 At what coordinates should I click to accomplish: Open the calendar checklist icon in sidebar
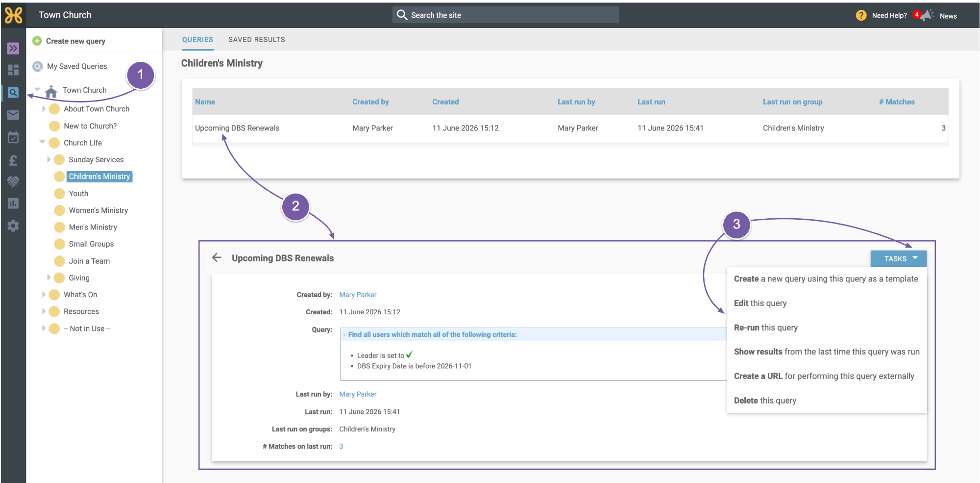tap(13, 137)
